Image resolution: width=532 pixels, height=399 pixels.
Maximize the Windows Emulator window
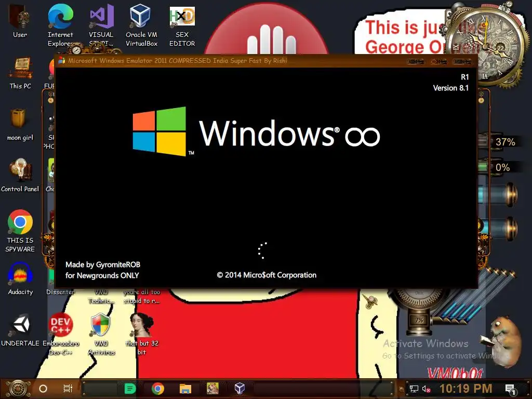[x=439, y=61]
